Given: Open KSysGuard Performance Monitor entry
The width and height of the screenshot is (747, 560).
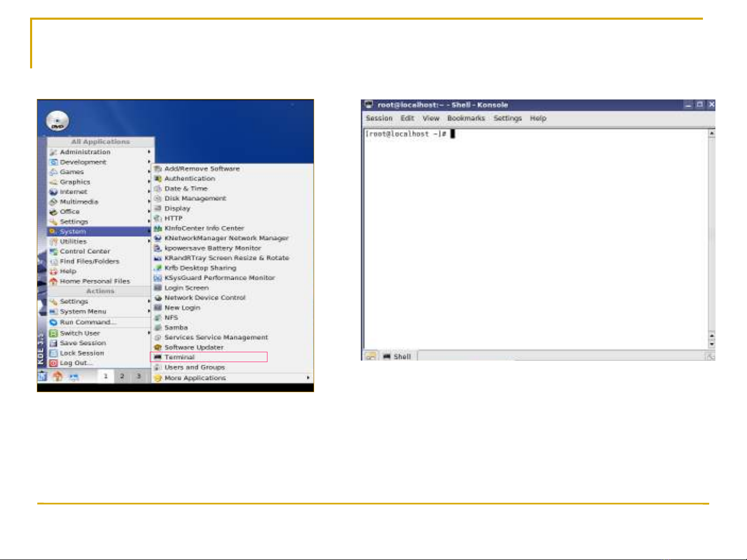Looking at the screenshot, I should pyautogui.click(x=219, y=278).
